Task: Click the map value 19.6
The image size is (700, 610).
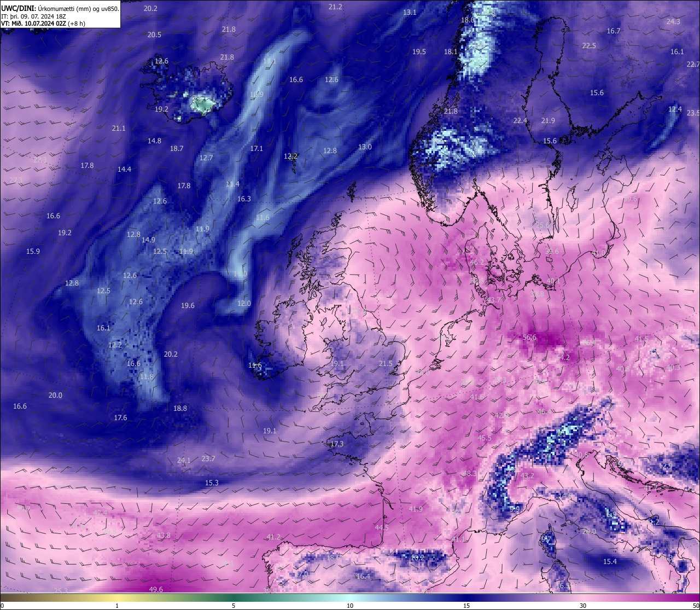Action: (188, 305)
